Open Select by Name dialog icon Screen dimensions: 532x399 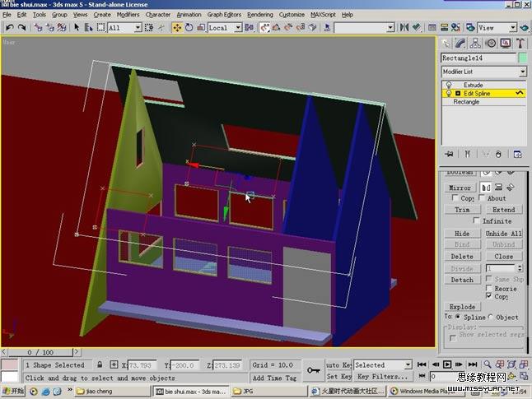[89, 27]
